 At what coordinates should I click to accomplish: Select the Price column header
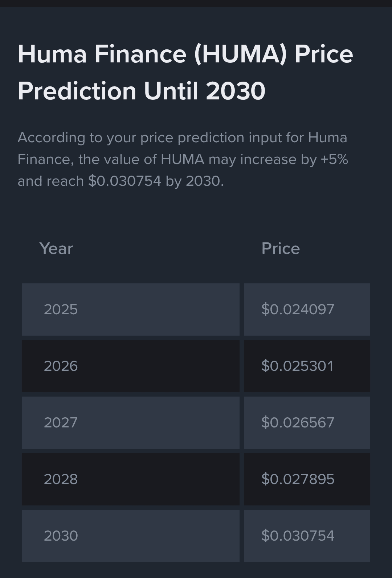[x=281, y=249]
